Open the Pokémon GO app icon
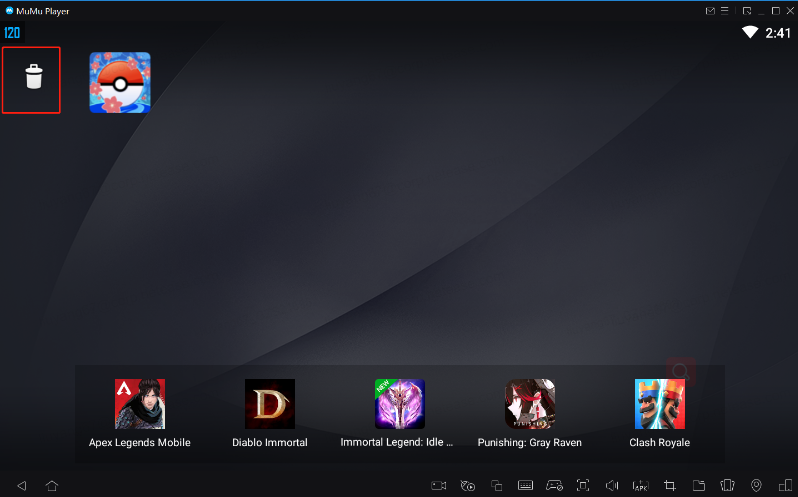 pyautogui.click(x=120, y=82)
